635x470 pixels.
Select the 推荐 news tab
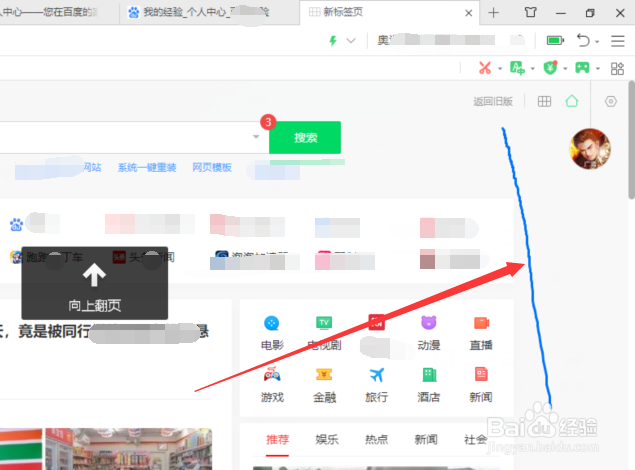click(277, 439)
